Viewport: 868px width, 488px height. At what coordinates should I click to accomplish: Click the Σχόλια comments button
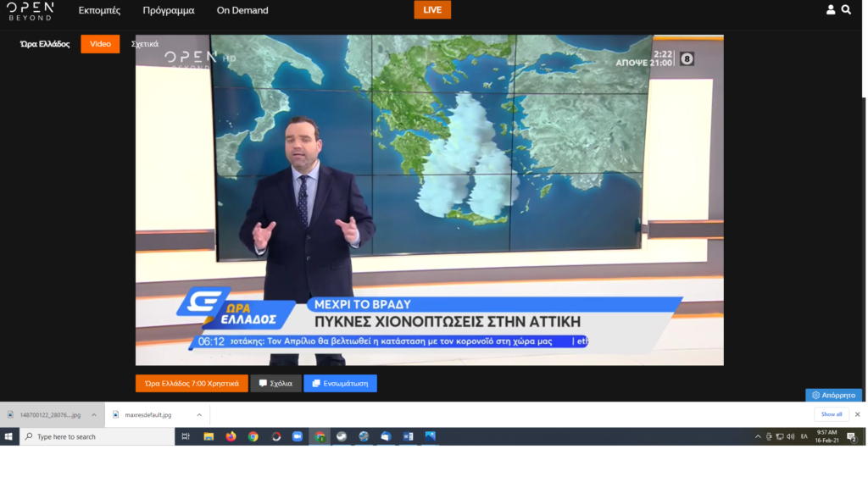click(275, 383)
